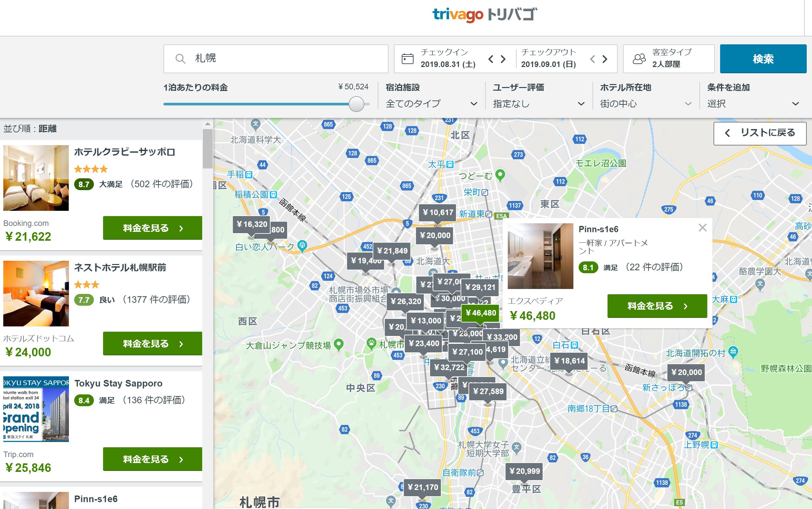Click hotel list scrollbar up arrow
812x509 pixels.
207,124
